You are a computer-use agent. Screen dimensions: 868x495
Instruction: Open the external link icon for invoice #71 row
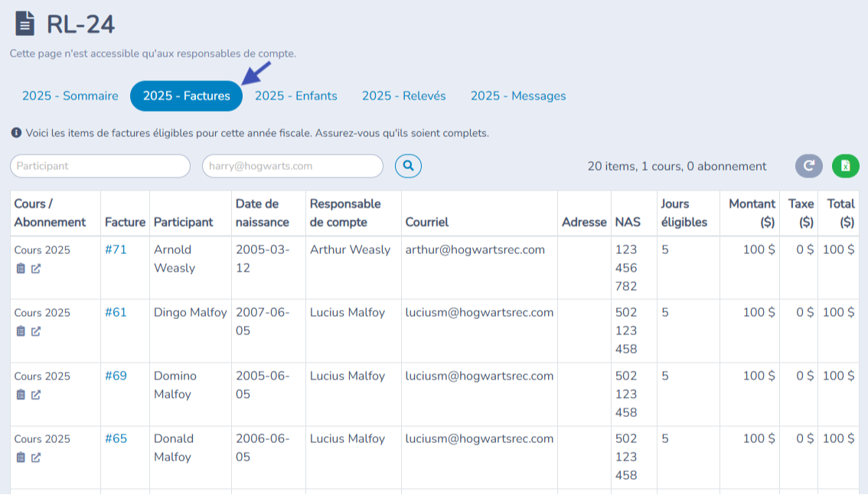(x=36, y=269)
